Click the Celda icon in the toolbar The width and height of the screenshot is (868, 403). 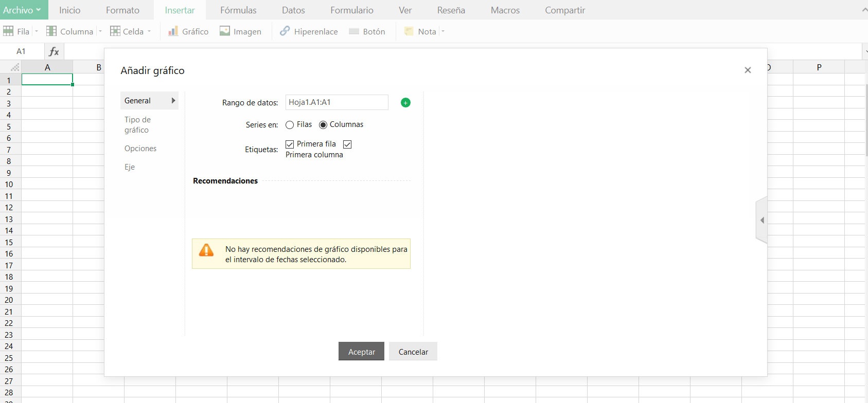tap(115, 31)
